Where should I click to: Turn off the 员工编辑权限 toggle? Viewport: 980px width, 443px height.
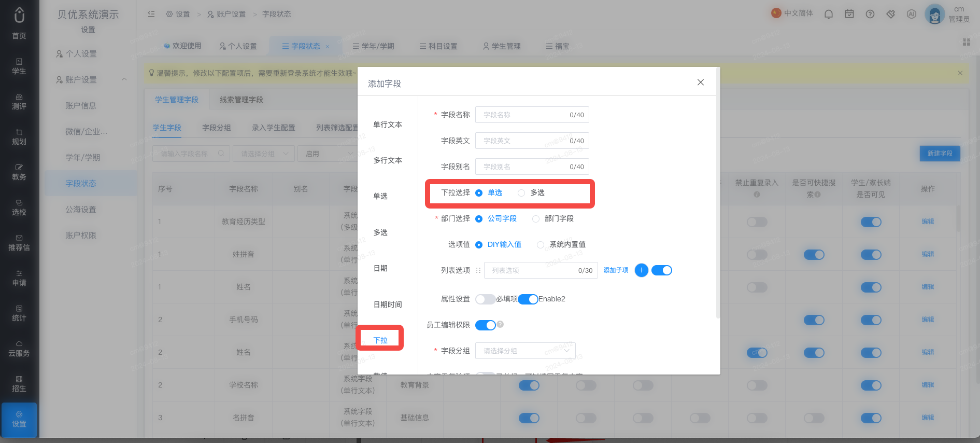485,325
